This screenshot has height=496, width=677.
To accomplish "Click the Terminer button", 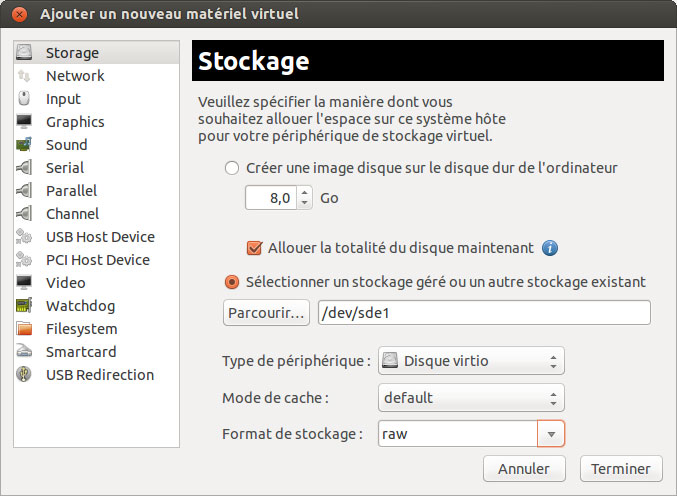I will [621, 469].
